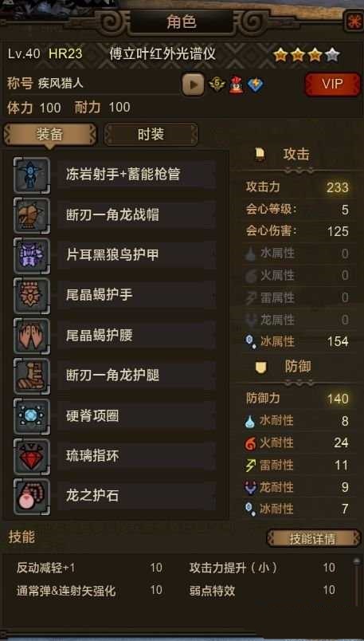Select the 琉璃指环 red gem ring icon

point(32,456)
